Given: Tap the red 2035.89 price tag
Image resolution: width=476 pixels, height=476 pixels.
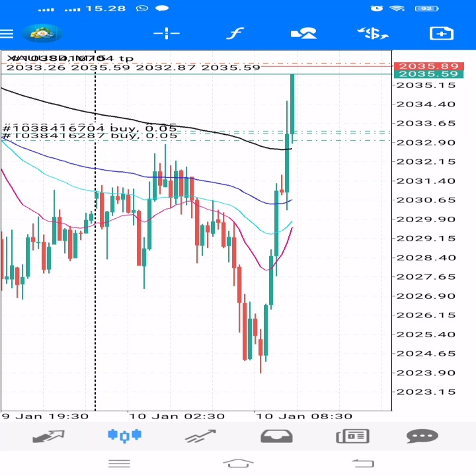Looking at the screenshot, I should (x=428, y=66).
